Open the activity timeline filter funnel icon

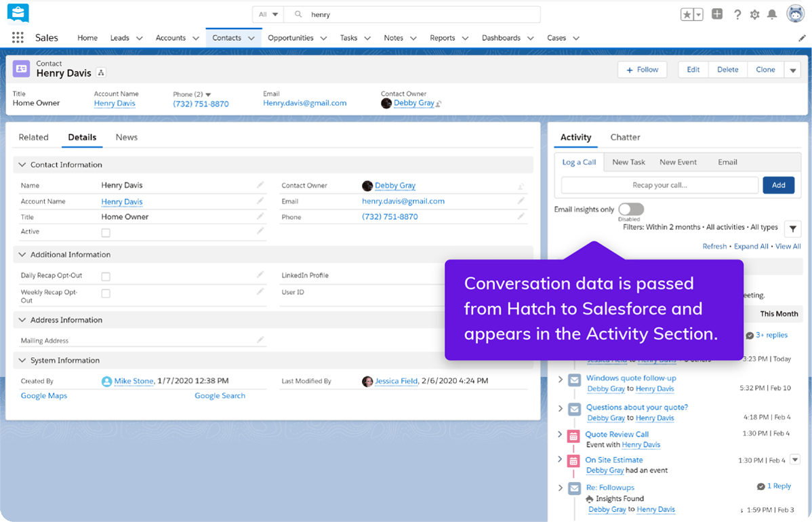click(x=792, y=228)
